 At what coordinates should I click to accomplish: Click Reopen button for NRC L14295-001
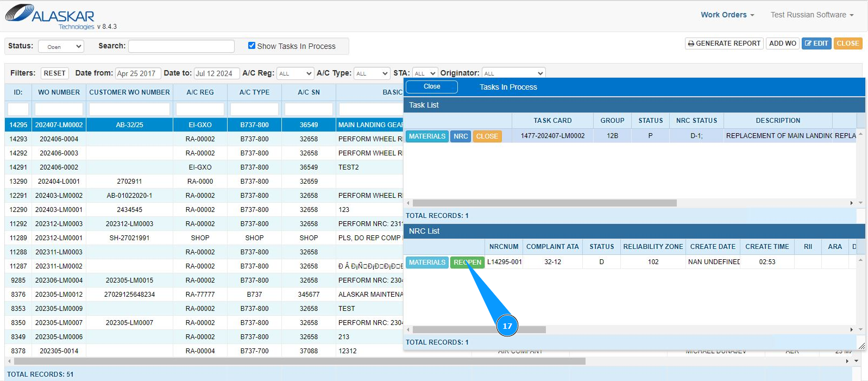point(467,263)
